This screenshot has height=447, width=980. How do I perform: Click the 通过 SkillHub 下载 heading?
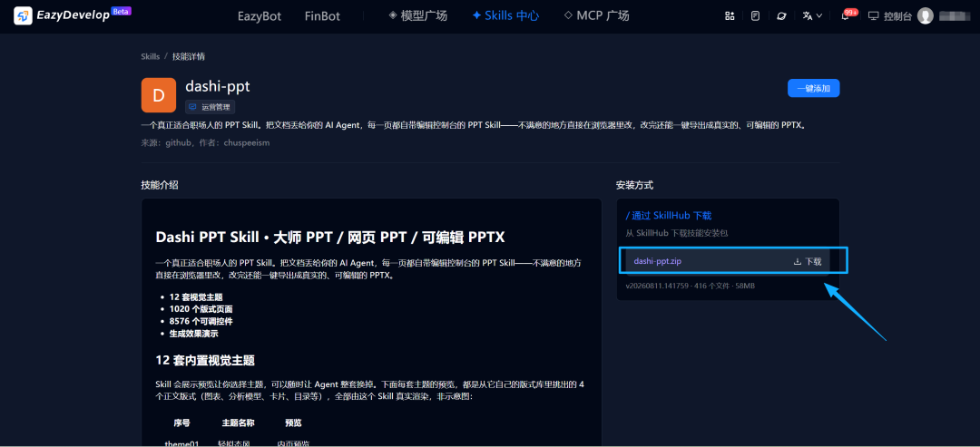(669, 216)
